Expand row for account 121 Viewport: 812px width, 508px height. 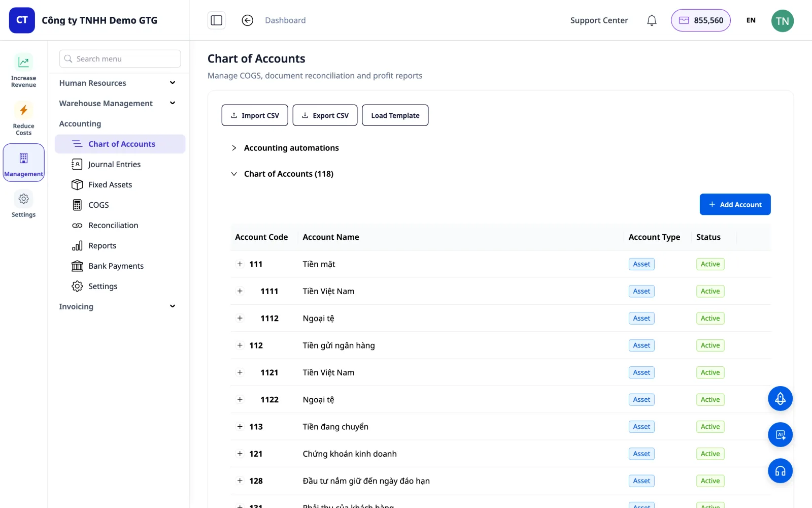click(x=240, y=454)
